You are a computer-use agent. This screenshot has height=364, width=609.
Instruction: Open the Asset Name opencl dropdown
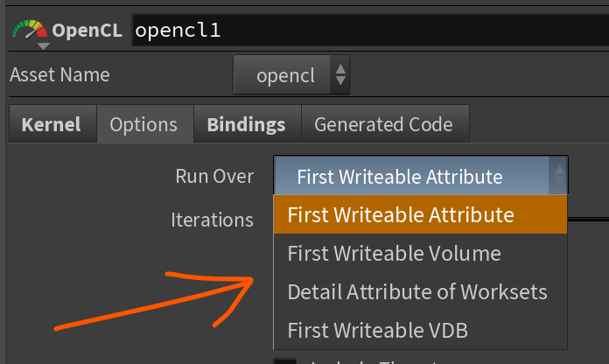[x=291, y=75]
